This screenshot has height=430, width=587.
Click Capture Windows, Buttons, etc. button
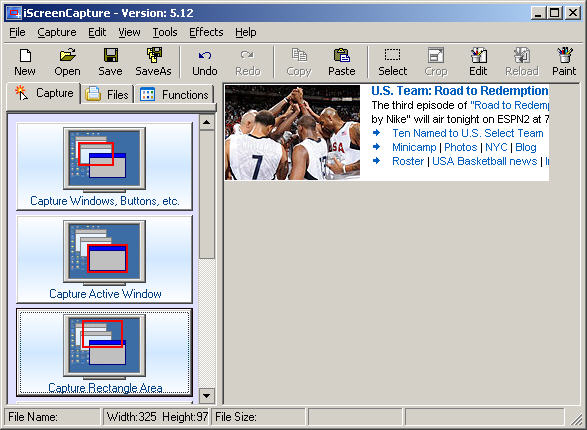point(104,167)
